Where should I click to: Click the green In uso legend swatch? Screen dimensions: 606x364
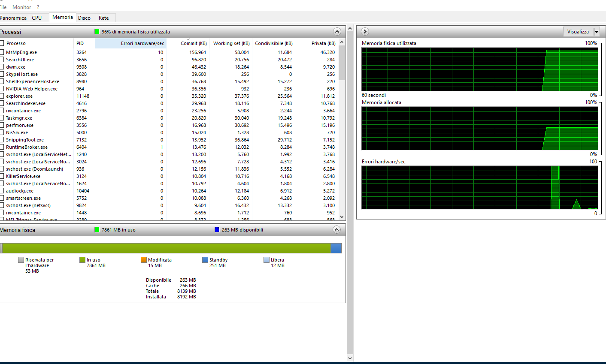click(x=82, y=260)
